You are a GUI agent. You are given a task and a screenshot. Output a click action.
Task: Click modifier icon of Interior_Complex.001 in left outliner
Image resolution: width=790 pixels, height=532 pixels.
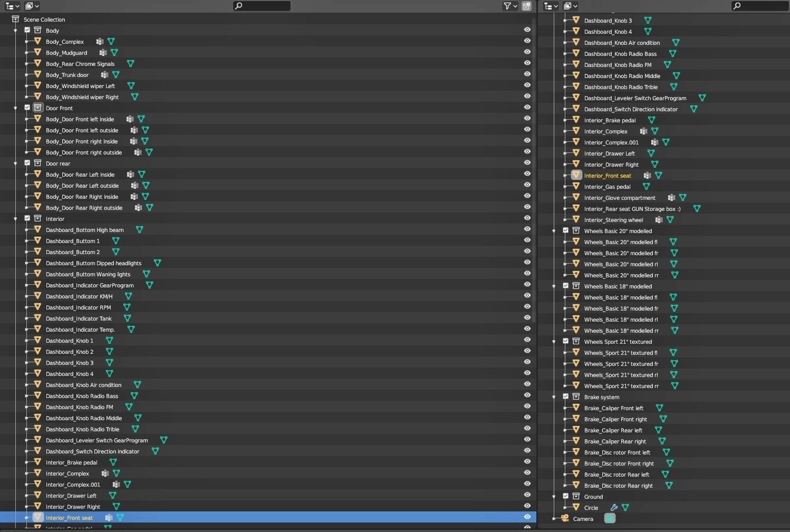pos(116,484)
